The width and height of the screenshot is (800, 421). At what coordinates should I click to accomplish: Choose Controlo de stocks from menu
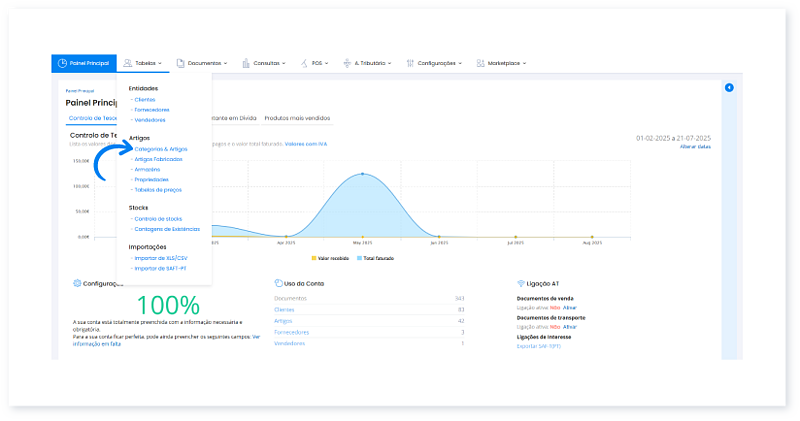[158, 218]
